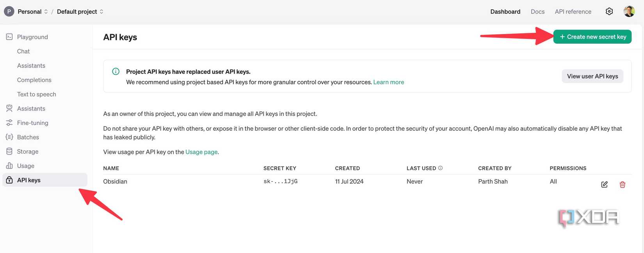Click the CREATED BY column header

point(495,168)
